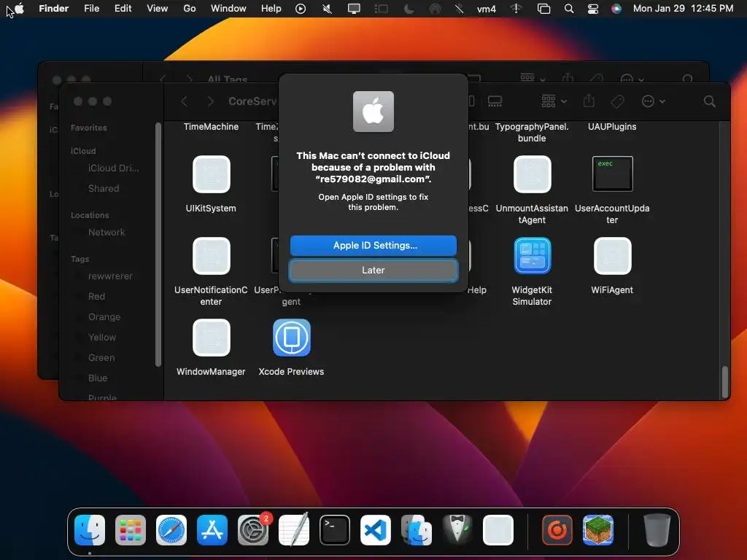The height and width of the screenshot is (560, 747).
Task: Dismiss the iCloud dialog with Later
Action: [373, 270]
